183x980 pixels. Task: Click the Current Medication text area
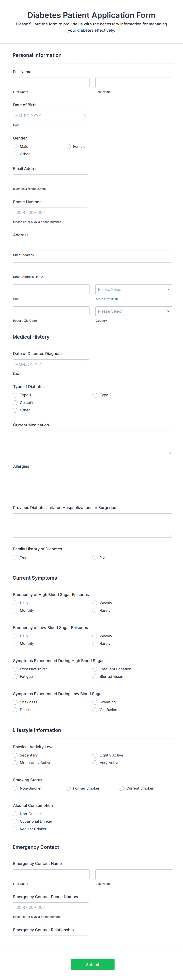pyautogui.click(x=92, y=442)
